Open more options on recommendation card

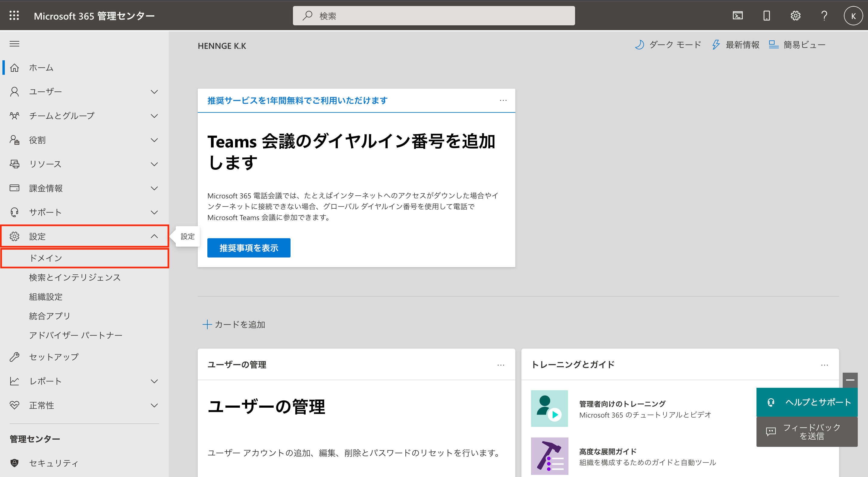(x=503, y=100)
